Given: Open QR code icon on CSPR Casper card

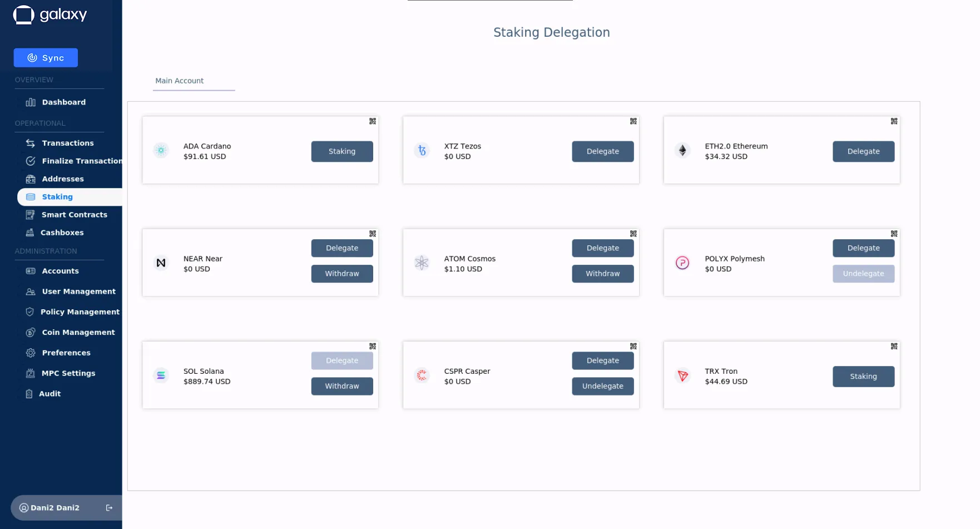Looking at the screenshot, I should [x=633, y=346].
